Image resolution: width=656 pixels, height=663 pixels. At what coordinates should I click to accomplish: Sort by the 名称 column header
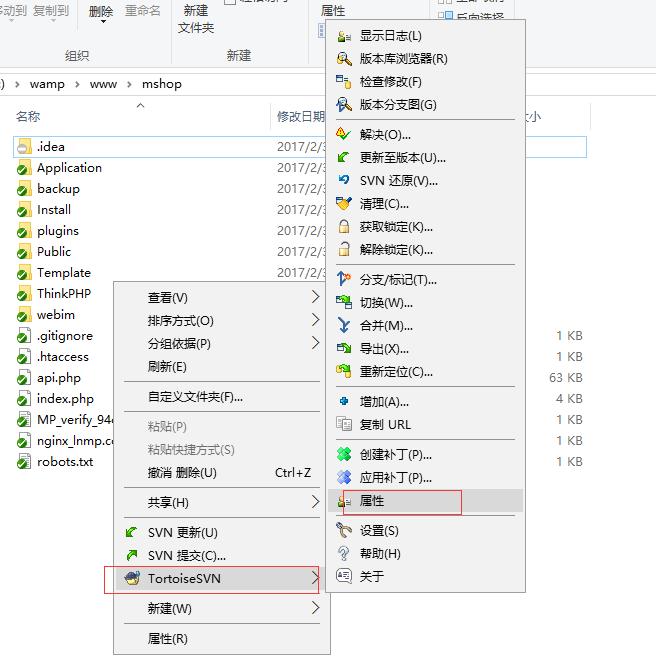tap(28, 116)
